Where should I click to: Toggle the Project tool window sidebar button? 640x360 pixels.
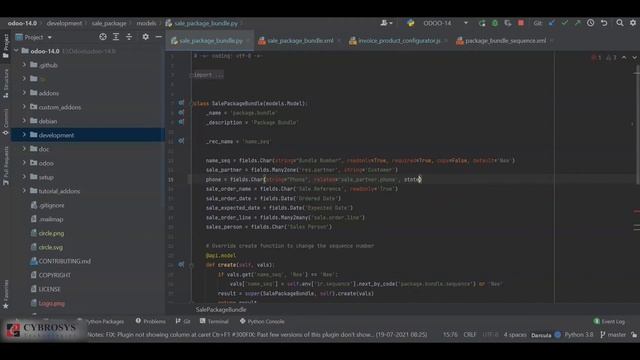coord(5,45)
